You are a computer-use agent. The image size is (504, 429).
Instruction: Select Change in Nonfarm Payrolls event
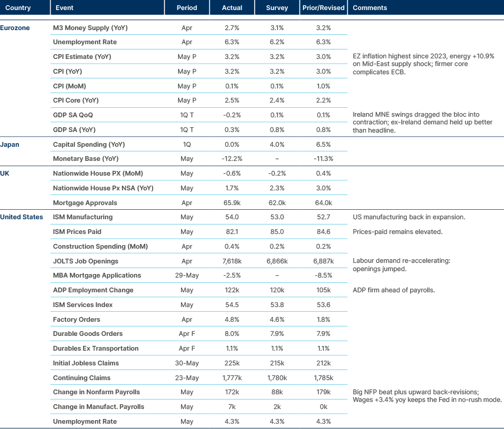coord(97,392)
